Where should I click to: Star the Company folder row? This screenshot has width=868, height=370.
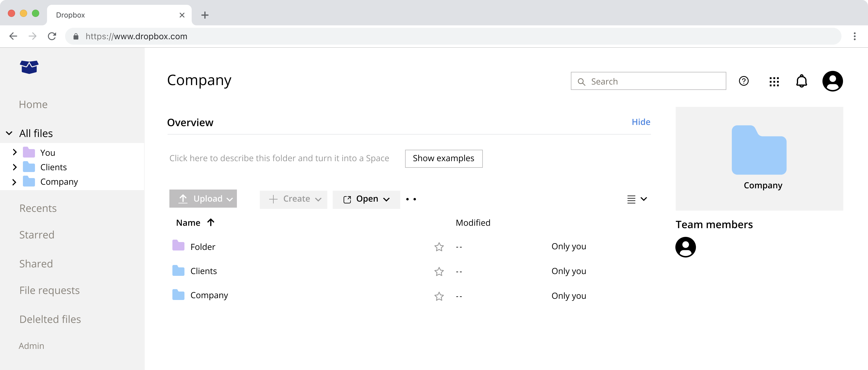pos(439,296)
